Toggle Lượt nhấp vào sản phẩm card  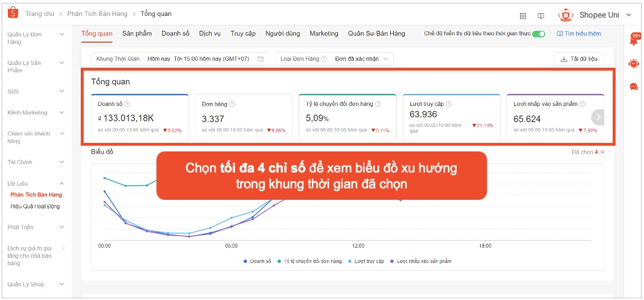click(x=555, y=117)
